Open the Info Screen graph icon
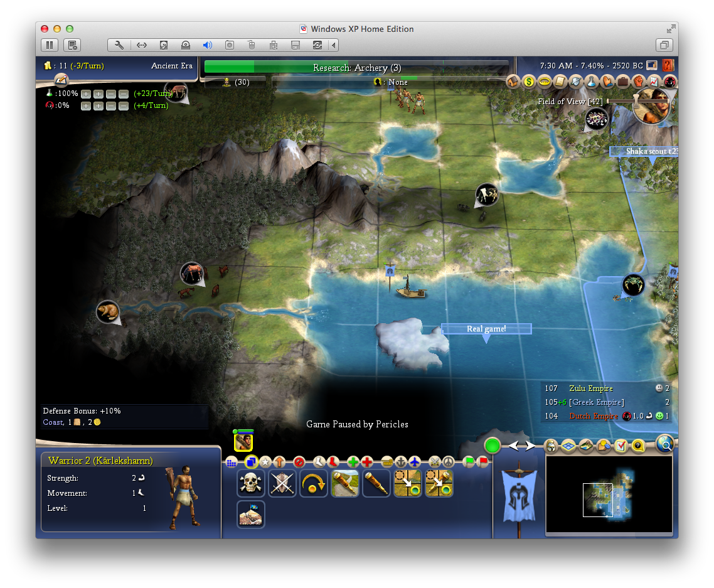Viewport: 714px width, 588px height. (654, 82)
